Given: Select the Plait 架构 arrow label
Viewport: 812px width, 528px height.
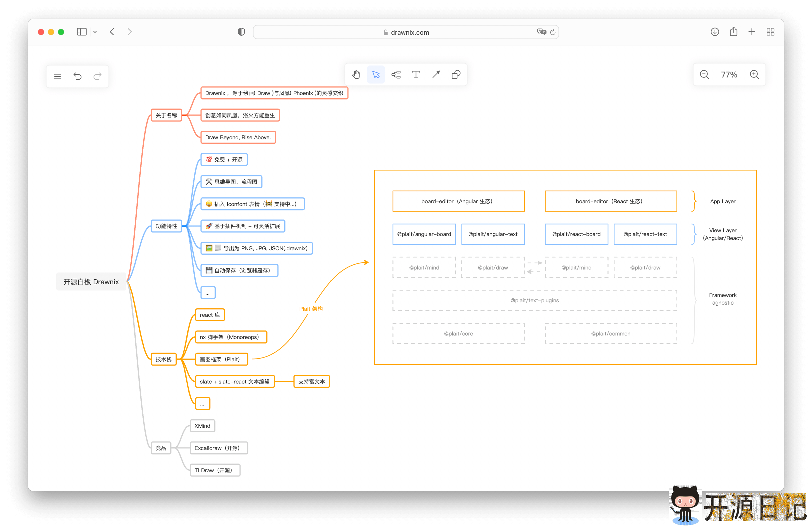Looking at the screenshot, I should [x=311, y=309].
